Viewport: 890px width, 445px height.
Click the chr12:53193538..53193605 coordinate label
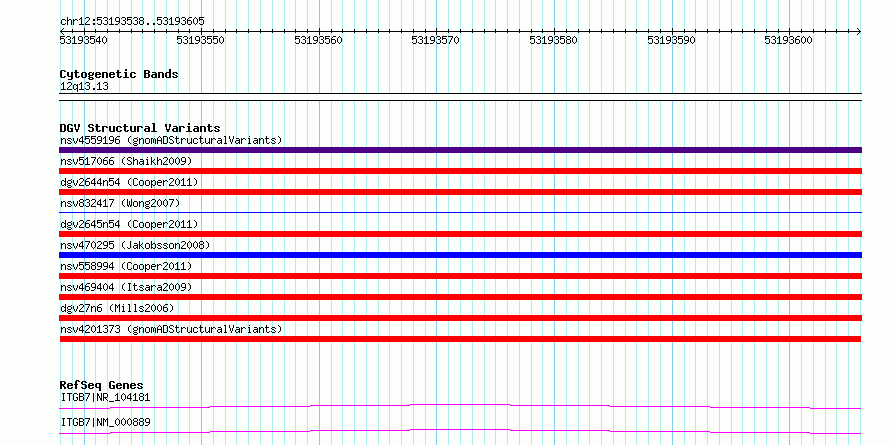click(132, 22)
